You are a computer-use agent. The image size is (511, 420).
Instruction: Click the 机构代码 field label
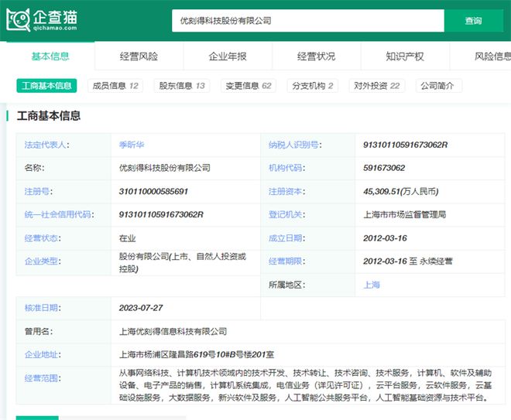(286, 168)
